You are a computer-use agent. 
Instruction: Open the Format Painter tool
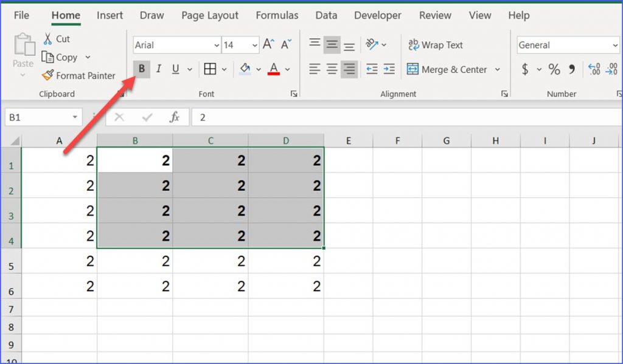[x=79, y=75]
